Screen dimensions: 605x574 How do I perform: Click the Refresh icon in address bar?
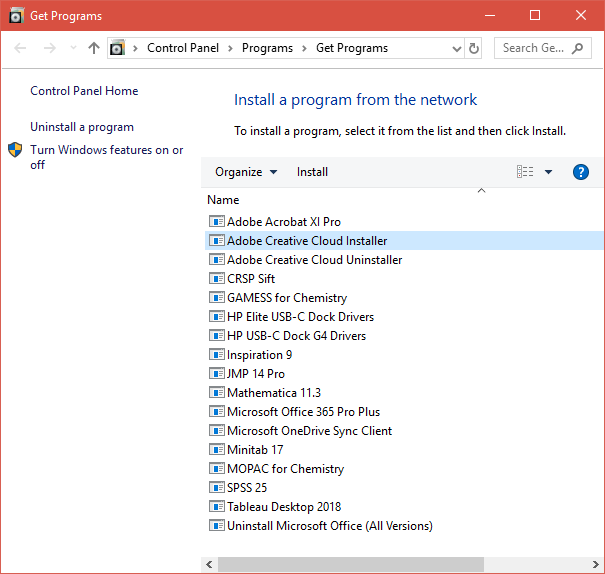pyautogui.click(x=474, y=48)
